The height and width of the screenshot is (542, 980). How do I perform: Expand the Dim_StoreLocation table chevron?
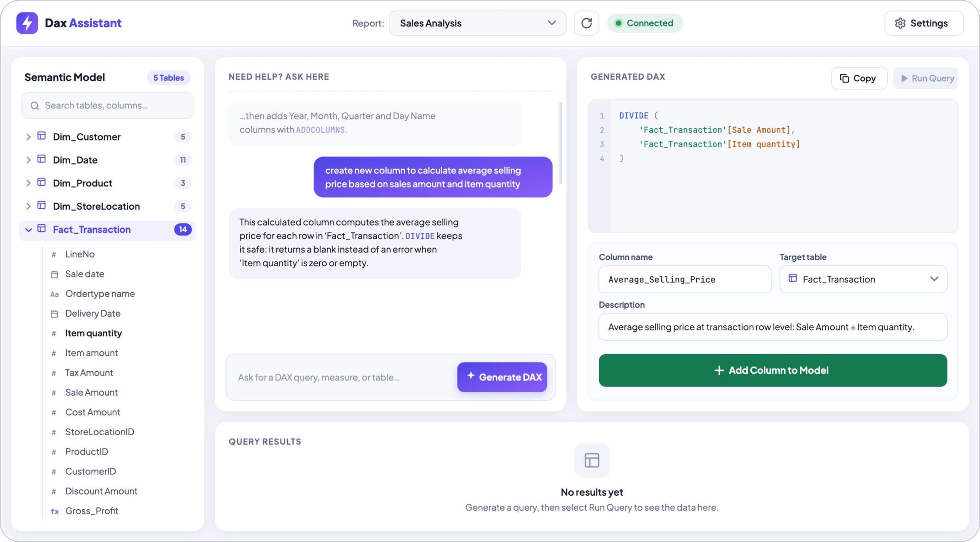(x=28, y=206)
